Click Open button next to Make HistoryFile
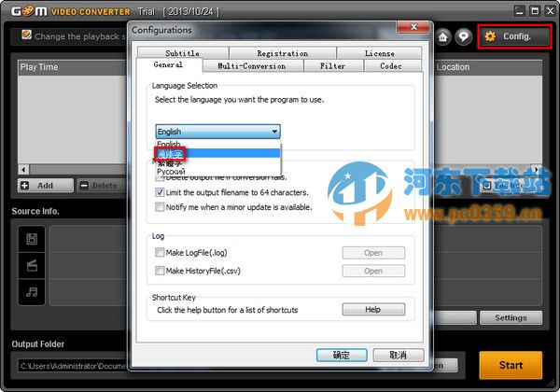 [x=373, y=271]
